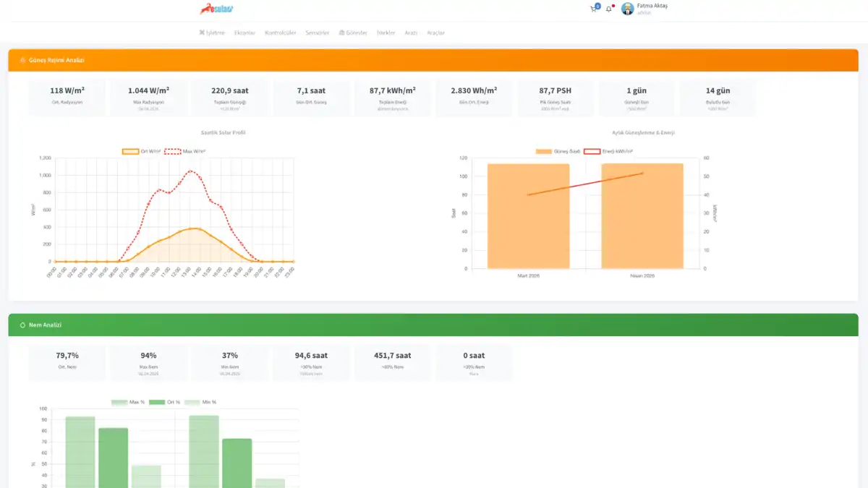Open the notifications bell
Screen dimensions: 868x488
(x=608, y=9)
